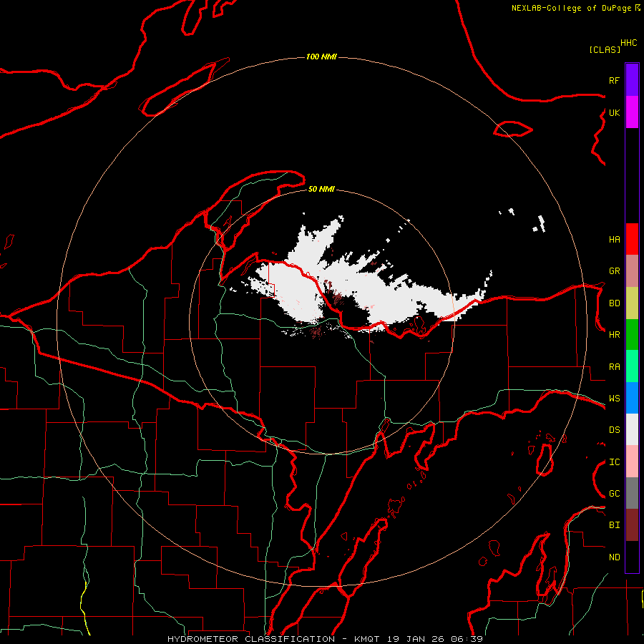The image size is (644, 644).
Task: Click the [CLAS] units label
Action: click(x=605, y=49)
